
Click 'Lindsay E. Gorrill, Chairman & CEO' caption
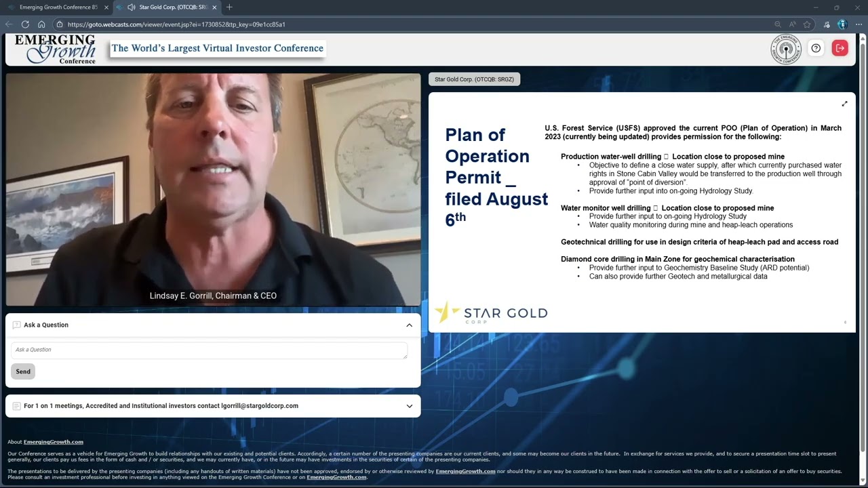click(213, 296)
